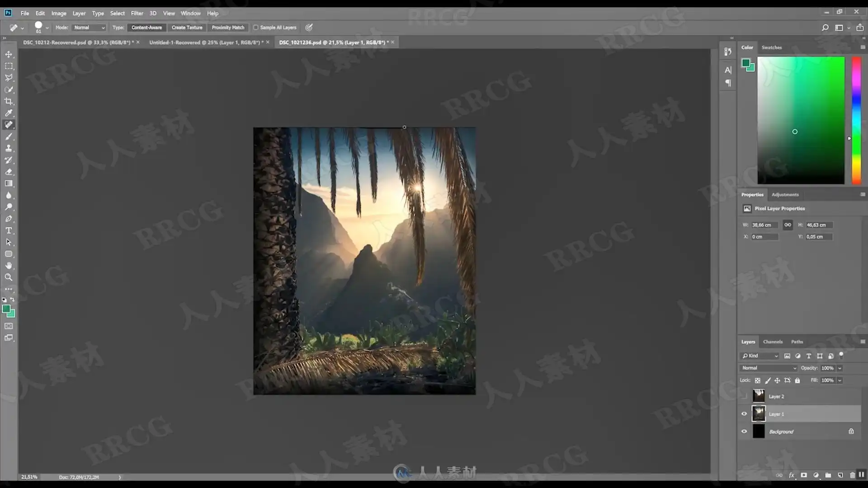Screen dimensions: 868x488
Task: Select the Horizontal Type tool
Action: [9, 230]
